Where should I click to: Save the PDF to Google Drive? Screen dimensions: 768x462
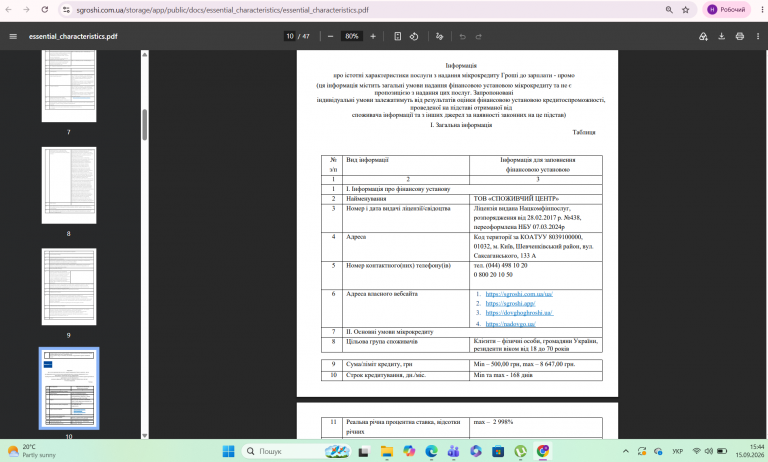(x=703, y=36)
